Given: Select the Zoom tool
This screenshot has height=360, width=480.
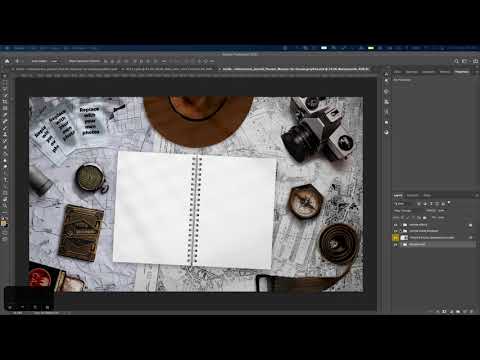Looking at the screenshot, I should tap(5, 206).
